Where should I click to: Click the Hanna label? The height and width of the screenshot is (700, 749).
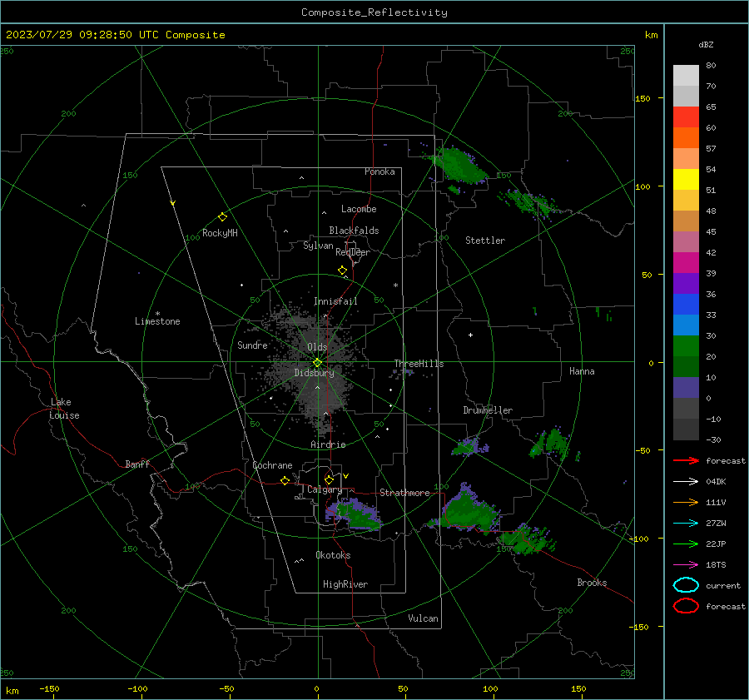coord(582,371)
